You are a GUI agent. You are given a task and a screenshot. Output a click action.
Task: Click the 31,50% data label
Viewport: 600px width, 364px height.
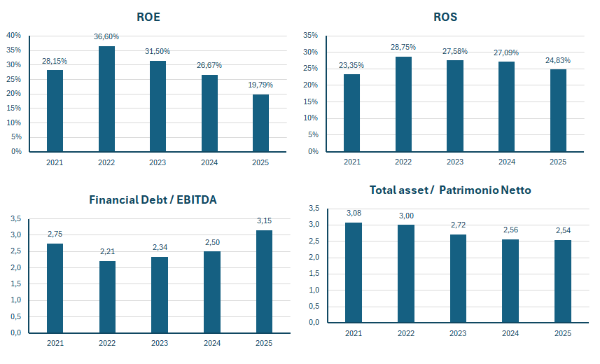click(158, 51)
